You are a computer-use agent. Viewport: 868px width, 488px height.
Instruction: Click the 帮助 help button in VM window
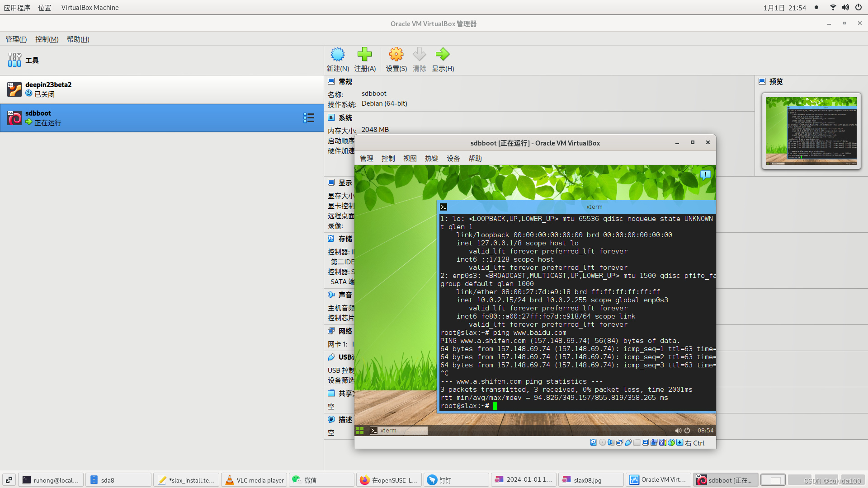click(x=474, y=159)
